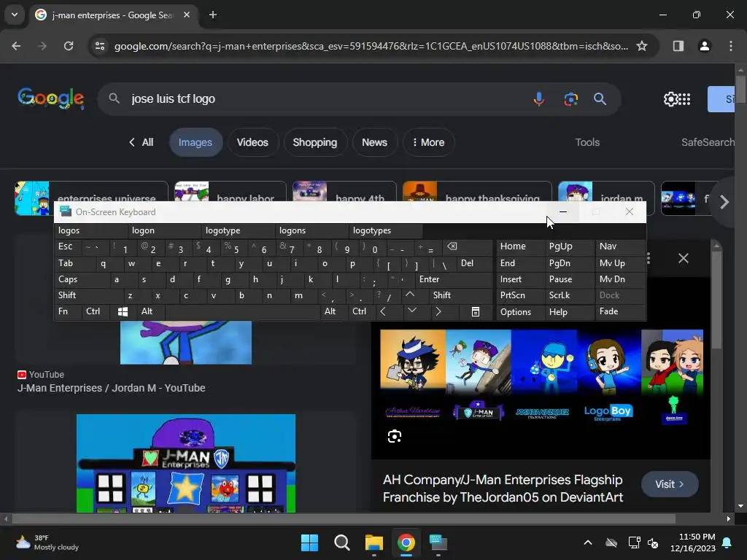Click backspace key on On-Screen Keyboard
The height and width of the screenshot is (560, 747).
(452, 246)
